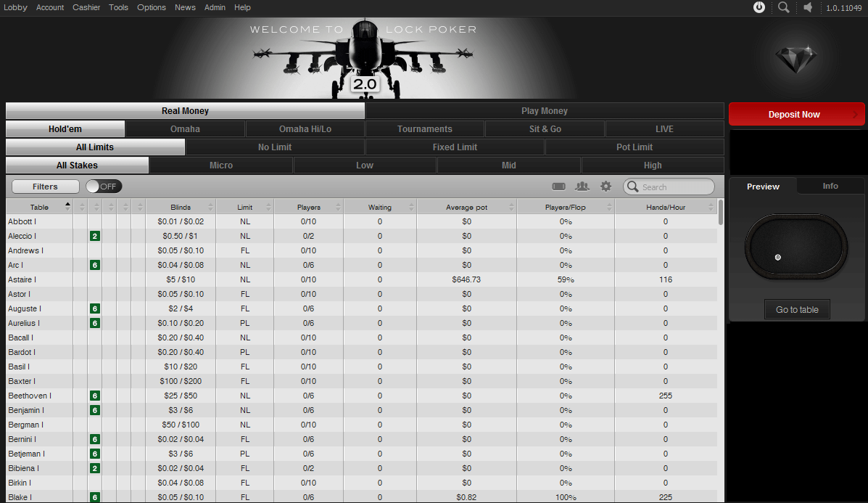Click the 6-seat badge for Arc I
Viewport: 868px width, 503px height.
click(95, 265)
